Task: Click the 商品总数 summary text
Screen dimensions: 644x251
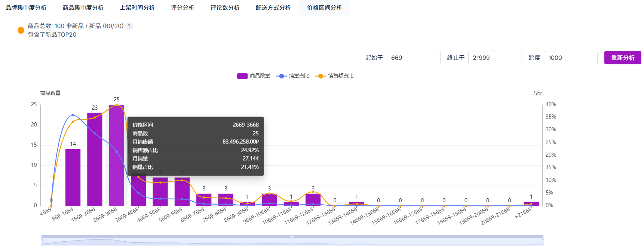Action: point(76,26)
